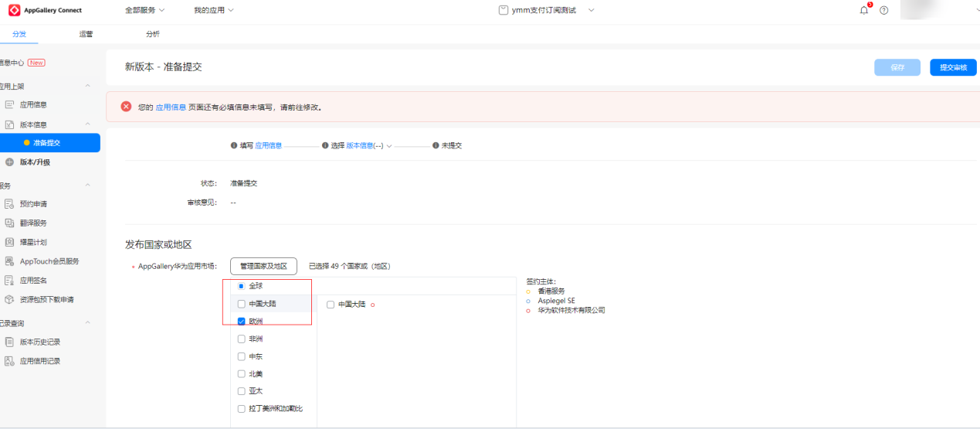Click the AppTouch会员服务 sidebar icon

click(10, 261)
